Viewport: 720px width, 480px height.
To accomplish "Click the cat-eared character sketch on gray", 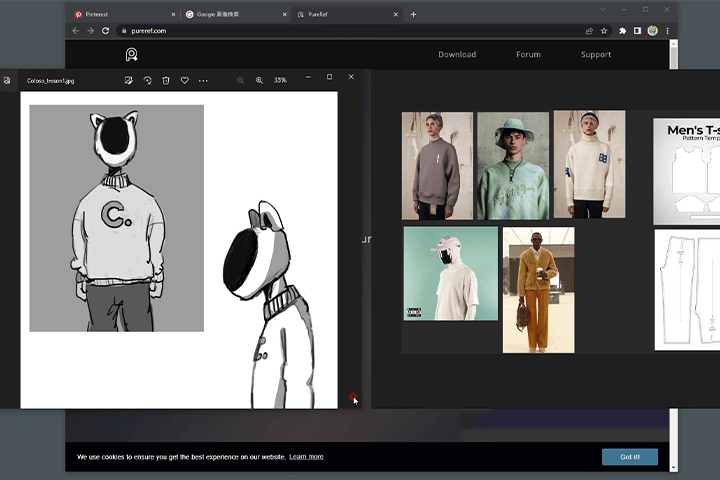I will (117, 218).
